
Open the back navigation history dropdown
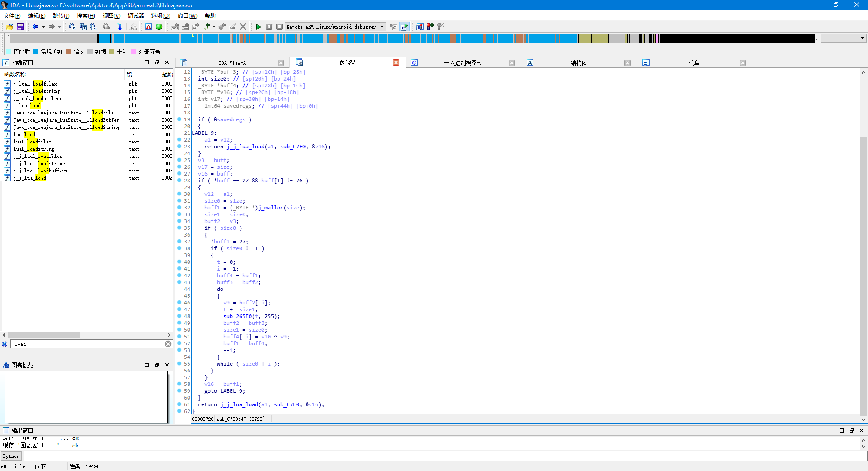[x=43, y=27]
